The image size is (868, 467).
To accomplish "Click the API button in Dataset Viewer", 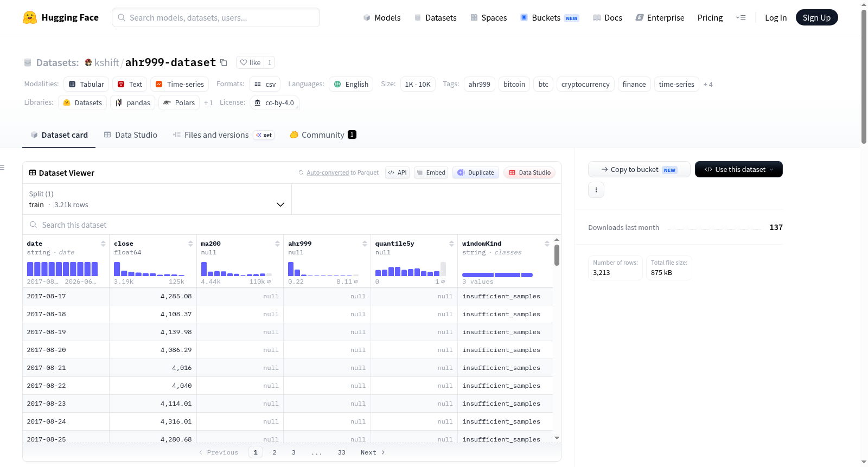I will [x=397, y=172].
